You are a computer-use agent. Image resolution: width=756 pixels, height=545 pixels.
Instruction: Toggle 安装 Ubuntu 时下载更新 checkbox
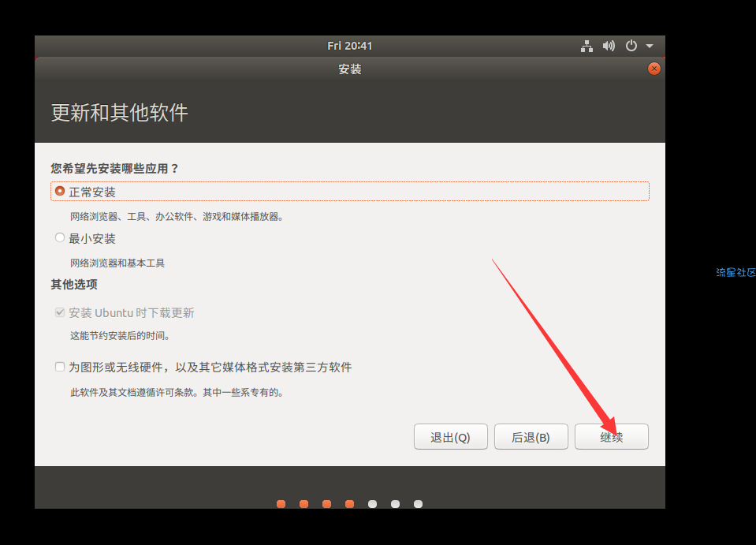coord(60,312)
